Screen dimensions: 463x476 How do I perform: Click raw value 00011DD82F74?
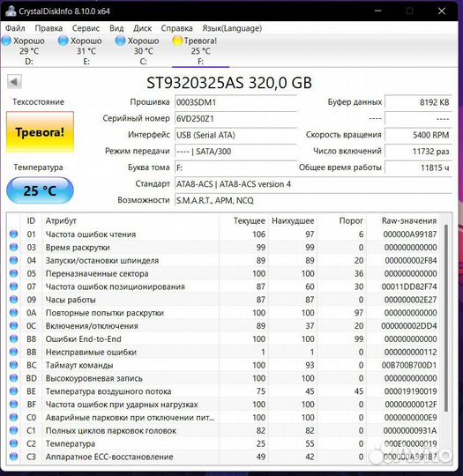tap(409, 286)
